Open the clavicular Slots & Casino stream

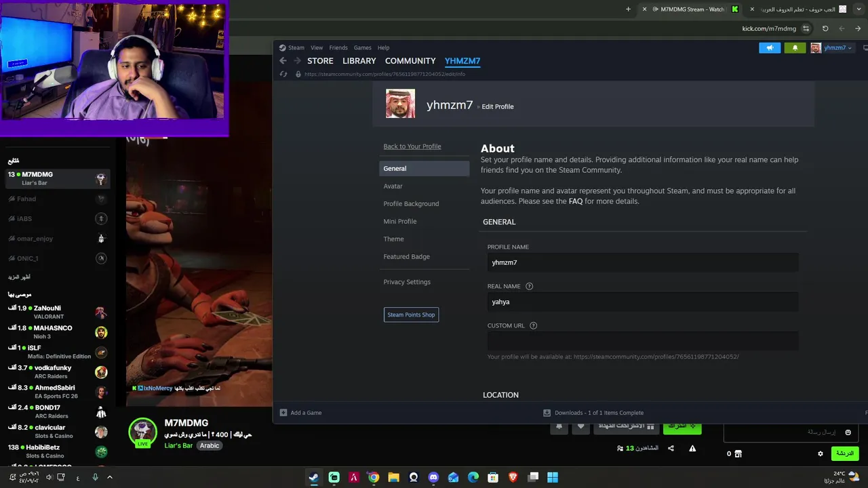pyautogui.click(x=57, y=432)
